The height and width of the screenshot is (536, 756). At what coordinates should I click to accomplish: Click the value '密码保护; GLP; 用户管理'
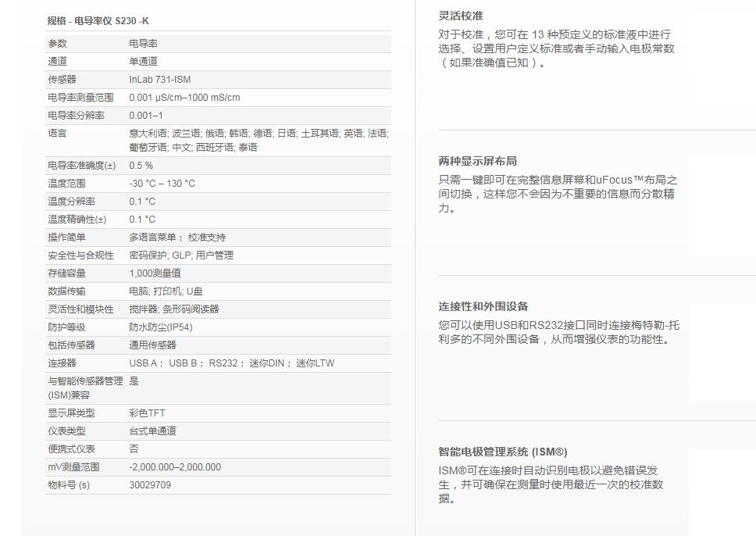point(181,255)
